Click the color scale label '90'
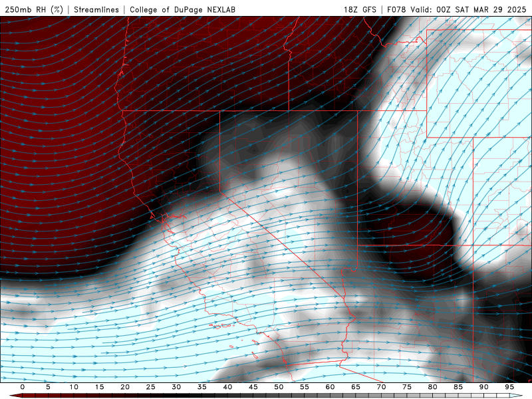The image size is (532, 399). click(x=484, y=387)
